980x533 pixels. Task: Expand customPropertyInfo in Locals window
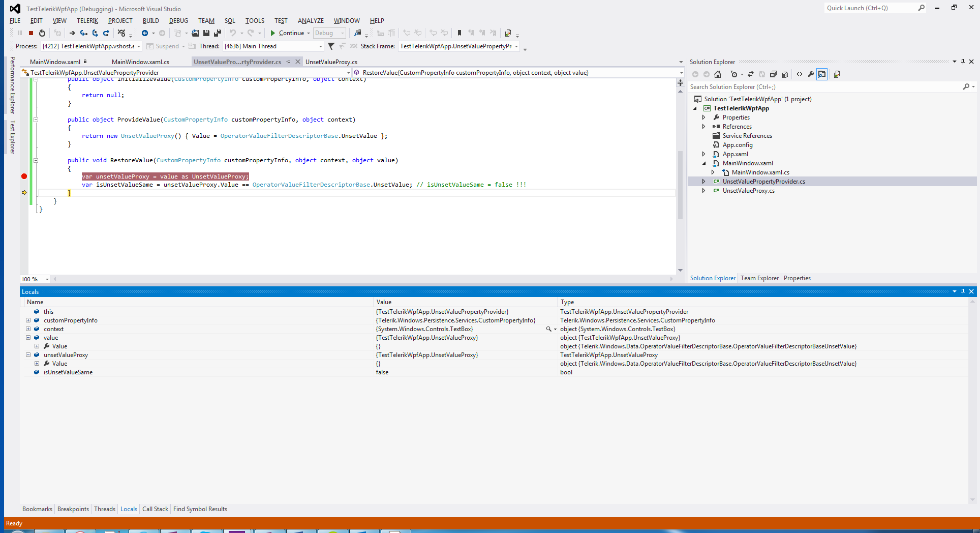(x=28, y=320)
